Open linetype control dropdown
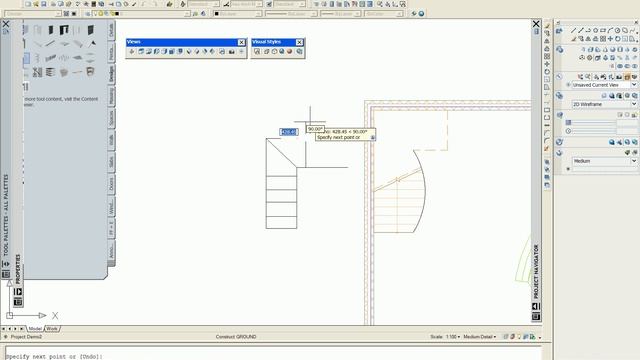Image resolution: width=640 pixels, height=360 pixels. click(x=291, y=14)
